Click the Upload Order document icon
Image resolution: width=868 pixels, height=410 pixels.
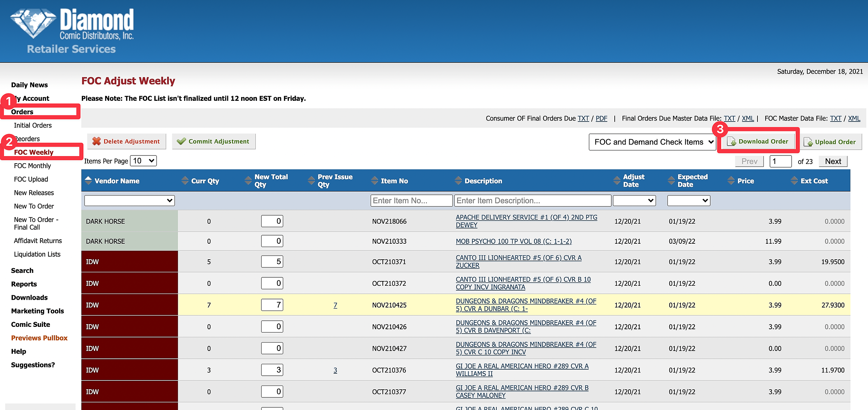[x=808, y=142]
